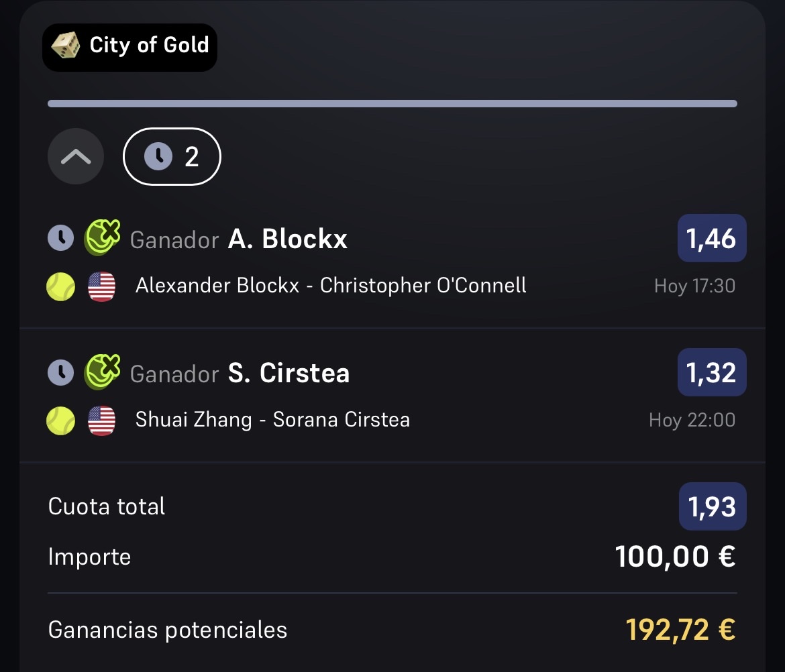Click the USA flag icon for Cirstea match

click(101, 421)
